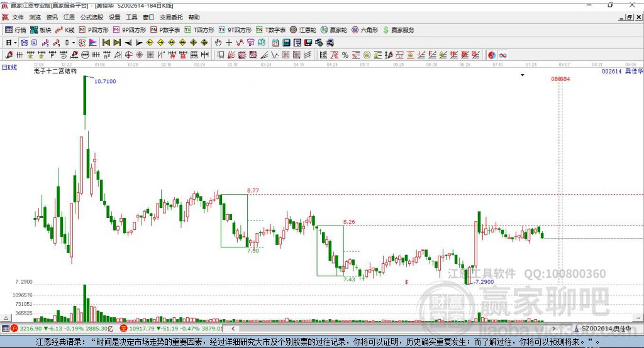Image resolution: width=644 pixels, height=348 pixels.
Task: Click the 老子十二宫结构 chart title
Action: pos(55,71)
